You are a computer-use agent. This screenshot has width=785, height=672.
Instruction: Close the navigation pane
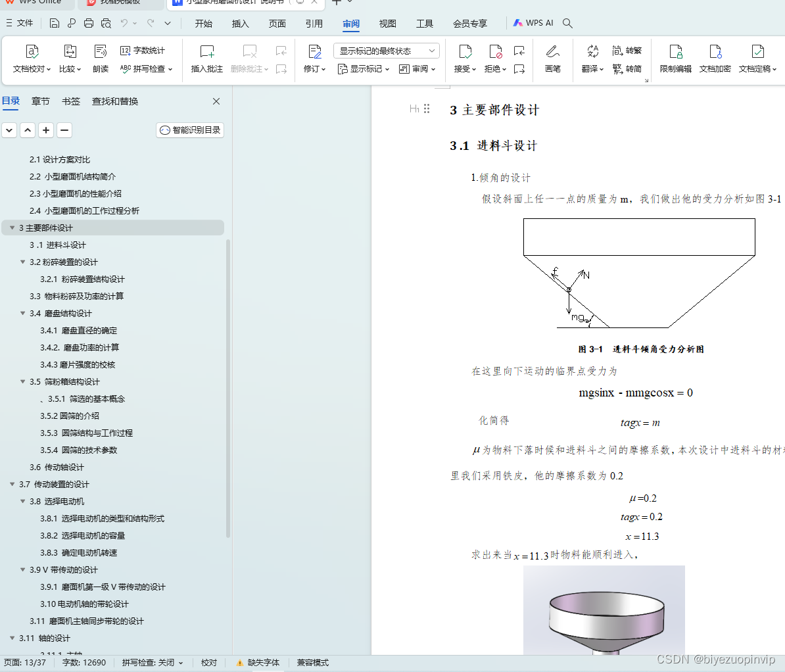216,101
